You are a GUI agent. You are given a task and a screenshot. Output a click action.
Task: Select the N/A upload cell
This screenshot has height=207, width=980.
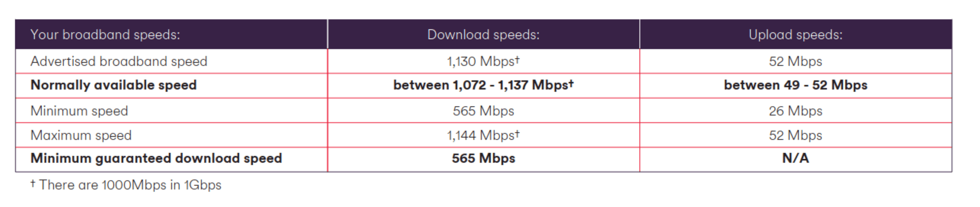pyautogui.click(x=795, y=158)
